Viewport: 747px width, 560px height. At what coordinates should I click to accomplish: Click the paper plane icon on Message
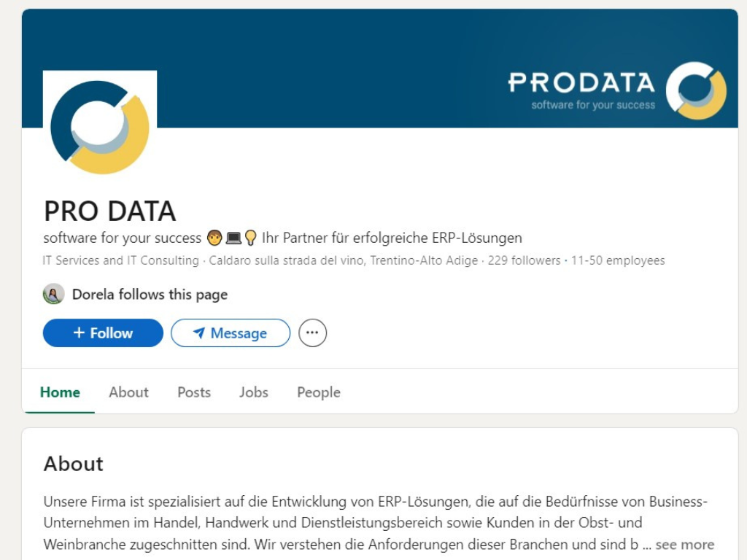(198, 333)
